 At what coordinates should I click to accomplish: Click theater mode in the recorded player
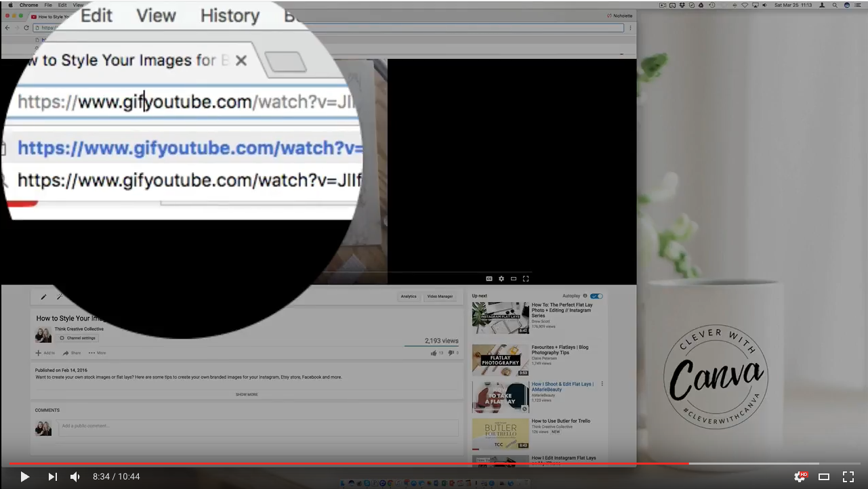(514, 278)
